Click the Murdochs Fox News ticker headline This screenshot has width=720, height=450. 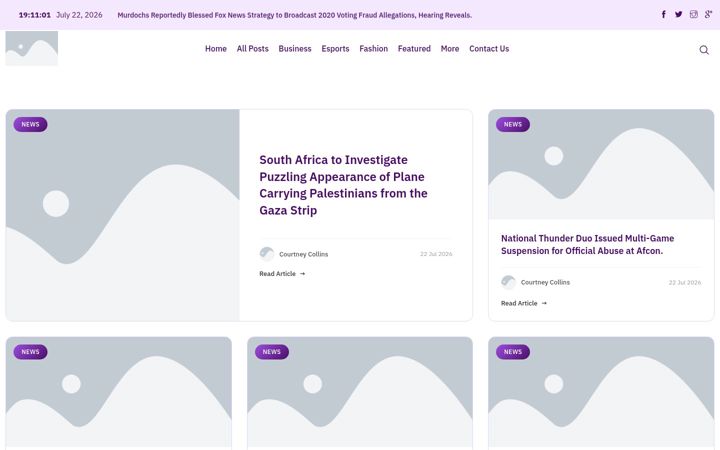294,15
